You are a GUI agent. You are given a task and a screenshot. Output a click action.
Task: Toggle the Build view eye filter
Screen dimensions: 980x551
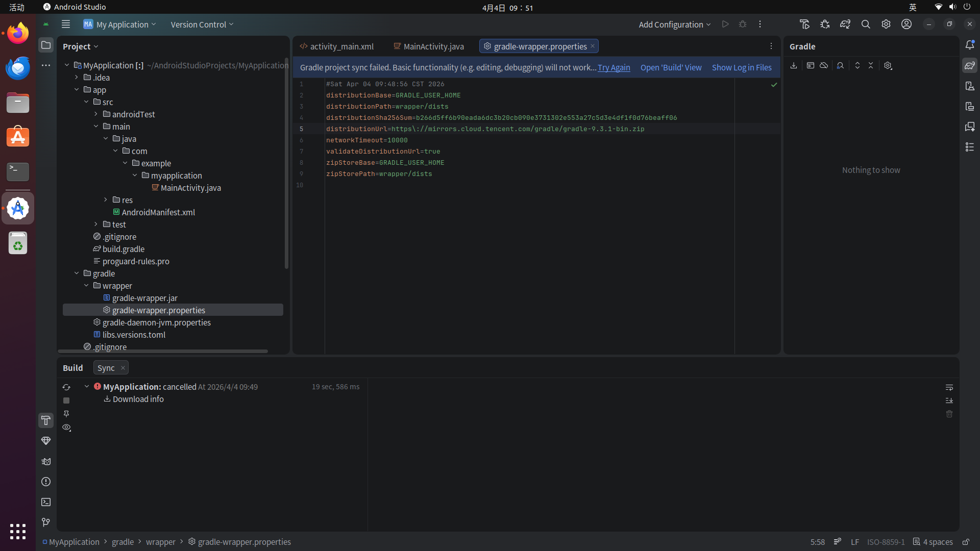[x=66, y=428]
